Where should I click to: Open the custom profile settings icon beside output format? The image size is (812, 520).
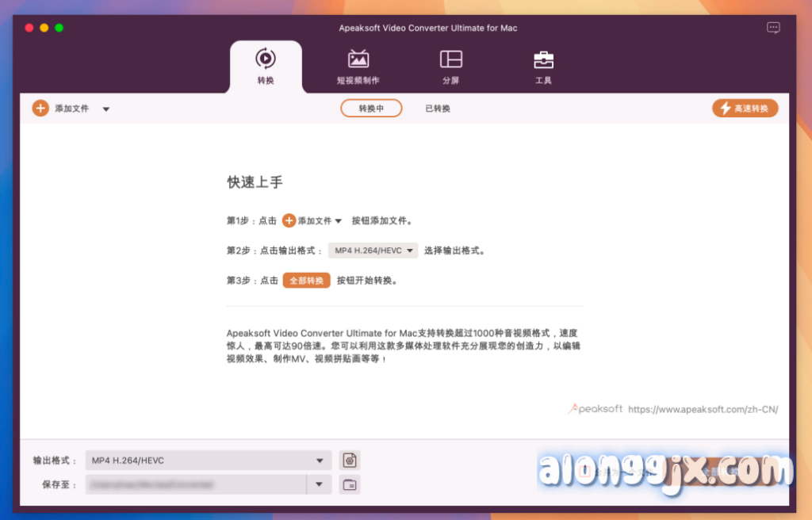coord(350,461)
